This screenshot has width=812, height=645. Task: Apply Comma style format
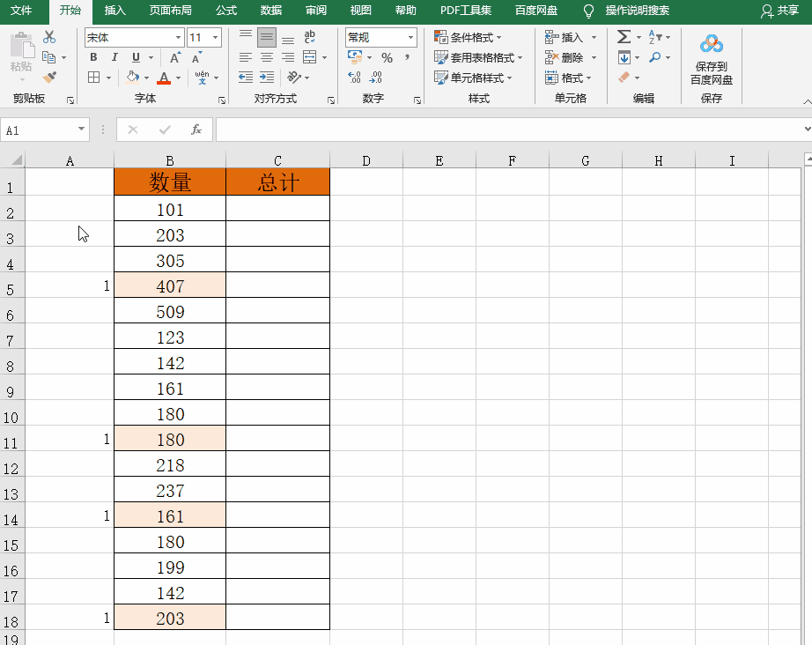pos(408,57)
